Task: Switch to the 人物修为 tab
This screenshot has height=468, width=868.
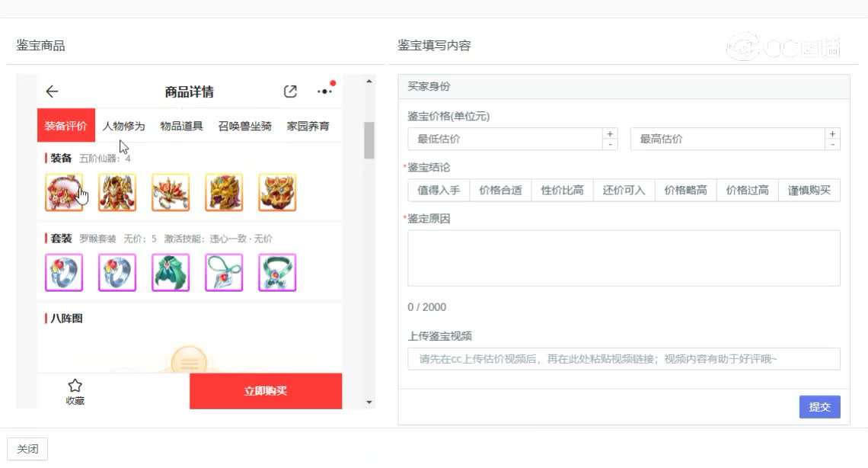Action: 123,126
